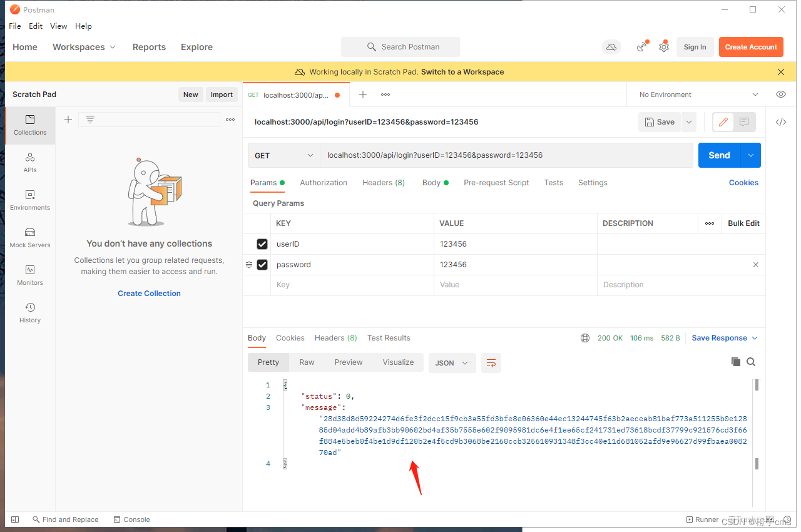Switch to the request Headers (8) tab
This screenshot has height=532, width=801.
tap(384, 183)
